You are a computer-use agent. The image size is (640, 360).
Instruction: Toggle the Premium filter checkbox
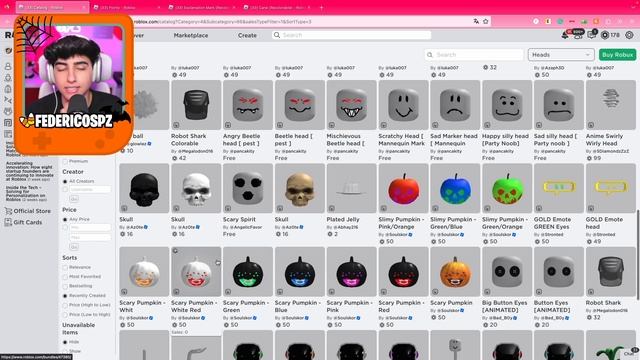tap(65, 162)
